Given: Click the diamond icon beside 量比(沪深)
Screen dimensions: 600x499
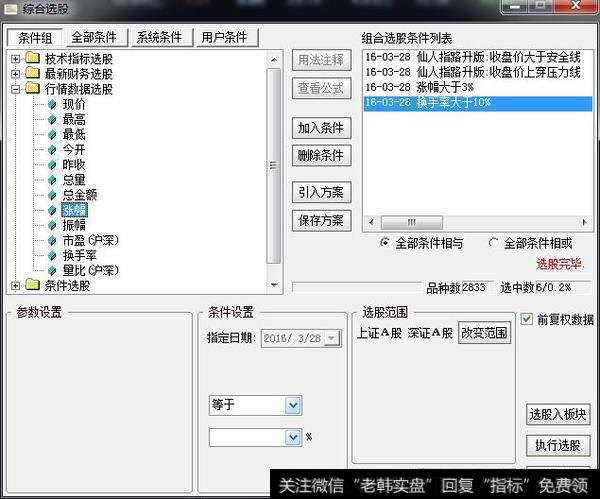Looking at the screenshot, I should pyautogui.click(x=52, y=271).
